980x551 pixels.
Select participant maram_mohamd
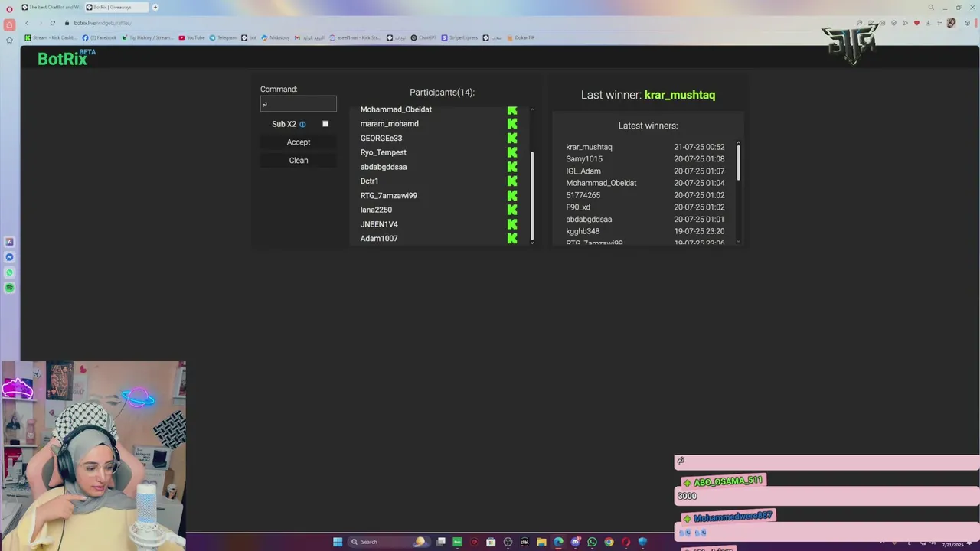click(x=390, y=123)
